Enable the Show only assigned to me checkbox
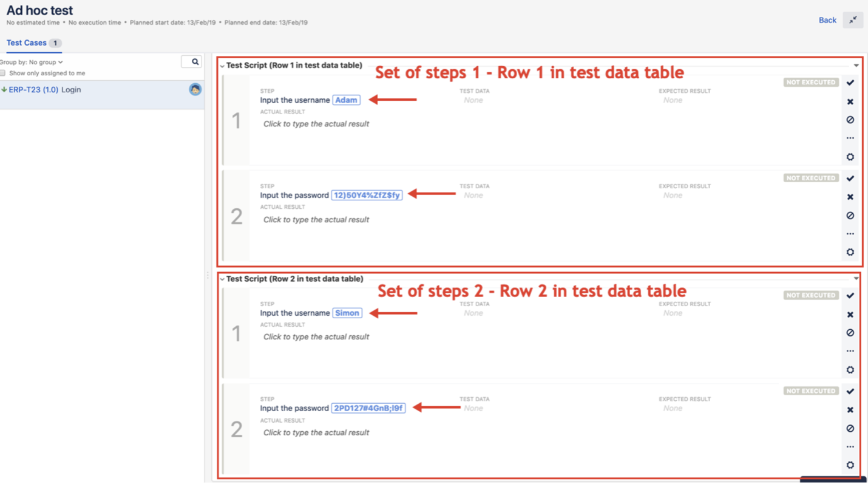This screenshot has width=868, height=484. (3, 73)
